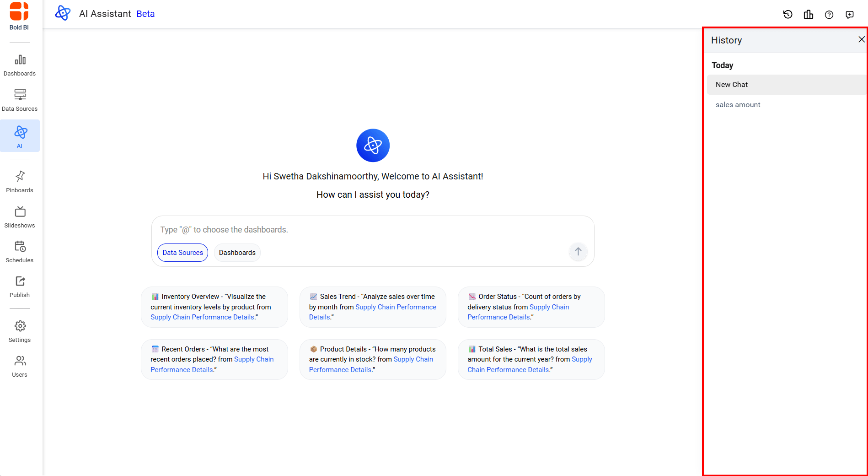Open the Schedules section
The image size is (868, 476).
pyautogui.click(x=20, y=252)
